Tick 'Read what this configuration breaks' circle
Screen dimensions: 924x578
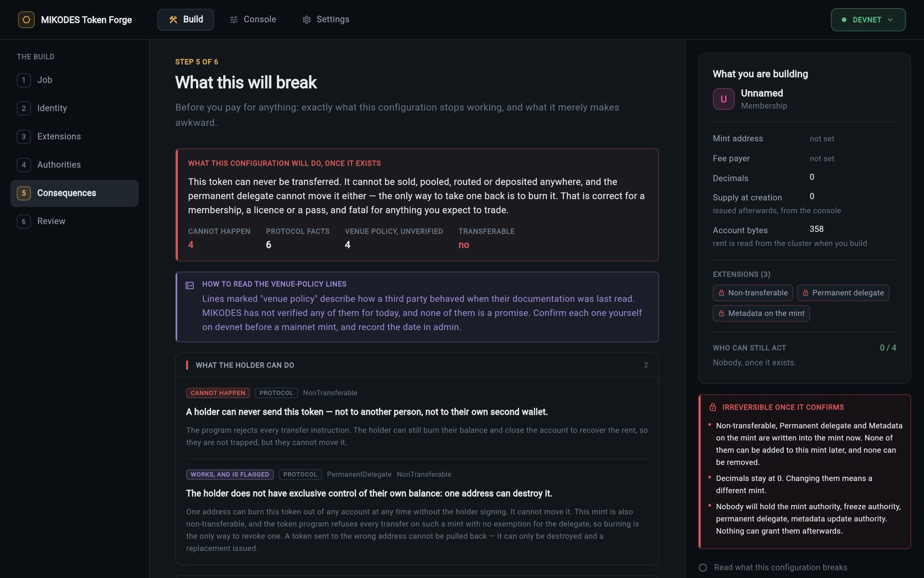(703, 568)
